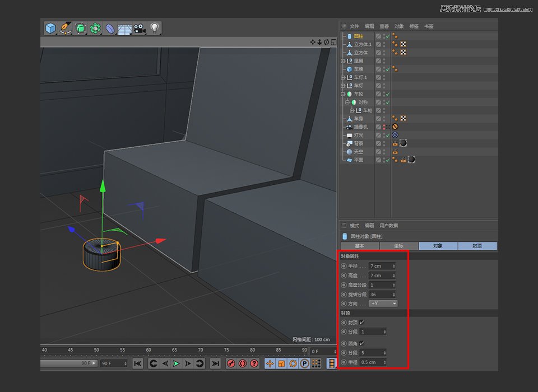Click the 摄像机 camera object icon
538x392 pixels.
349,127
